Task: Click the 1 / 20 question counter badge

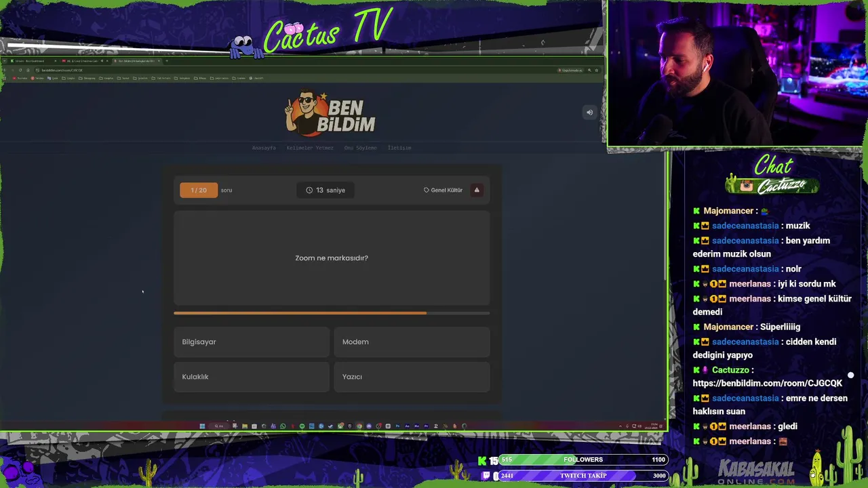Action: pyautogui.click(x=199, y=190)
